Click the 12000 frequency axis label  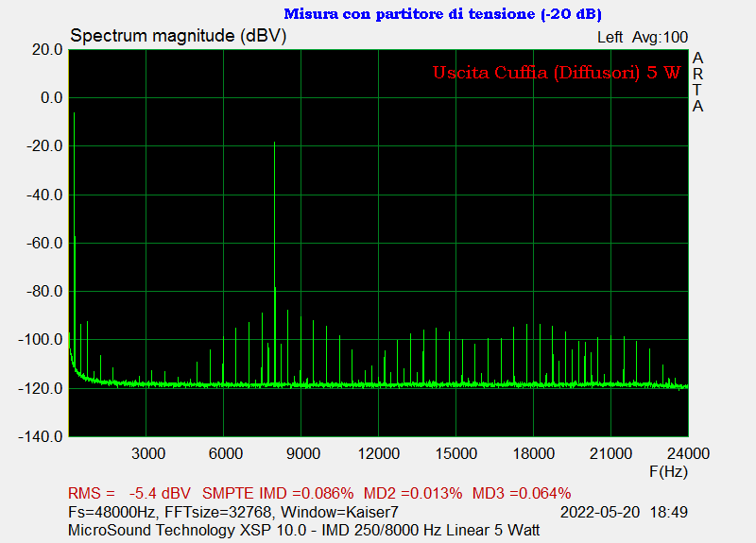coord(379,453)
